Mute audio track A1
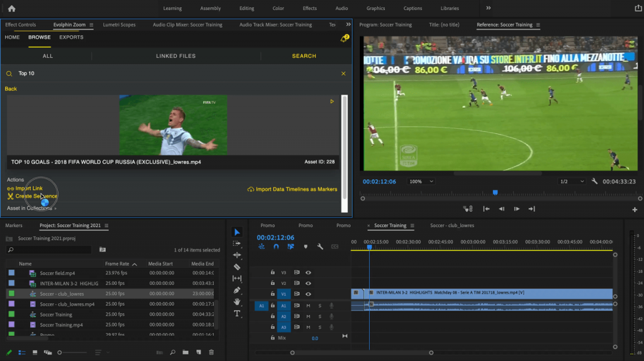The height and width of the screenshot is (361, 644). 308,306
